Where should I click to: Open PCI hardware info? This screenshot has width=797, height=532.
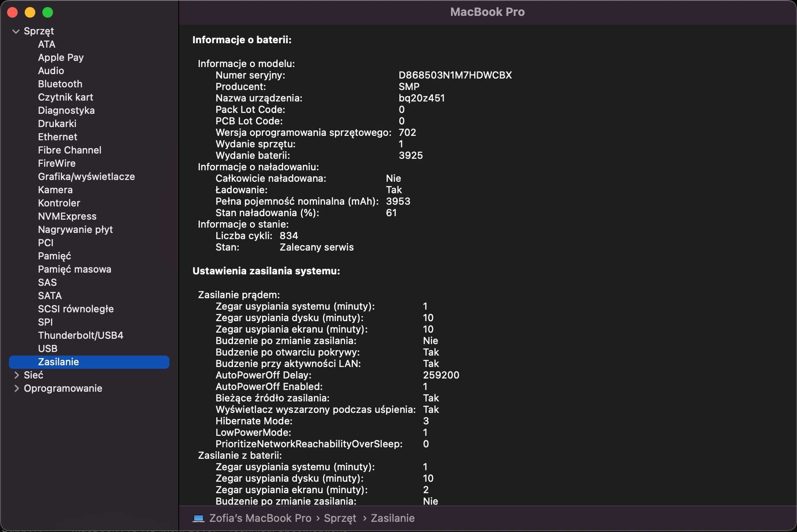point(46,243)
